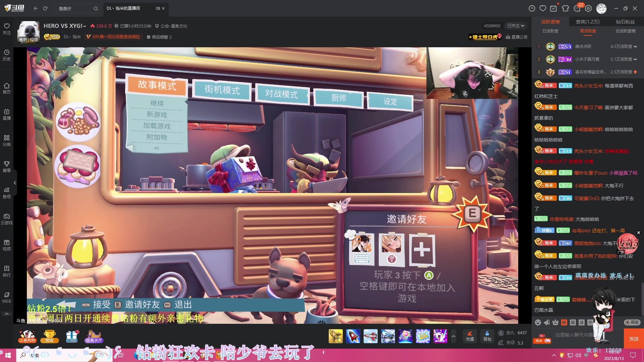Image resolution: width=644 pixels, height=362 pixels.
Task: Close the 拖米的直播间 stream tab
Action: (163, 8)
